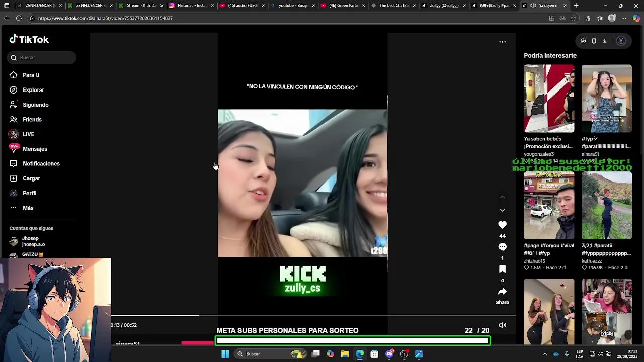
Task: Open the '#fyp #parati' ainara5t suggested video
Action: tap(607, 99)
